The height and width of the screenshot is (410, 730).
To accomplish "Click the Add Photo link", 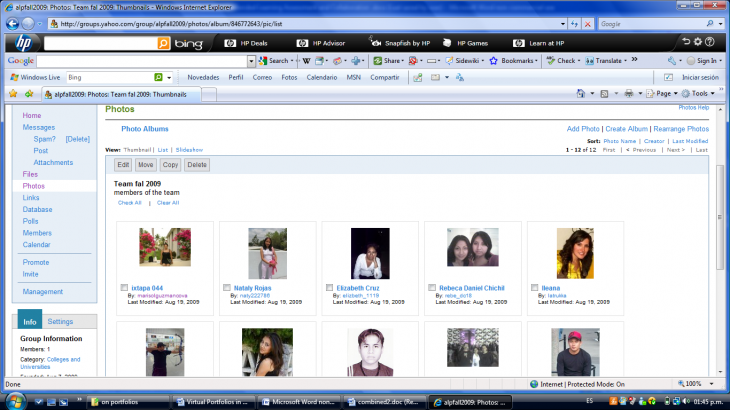I will [x=583, y=129].
